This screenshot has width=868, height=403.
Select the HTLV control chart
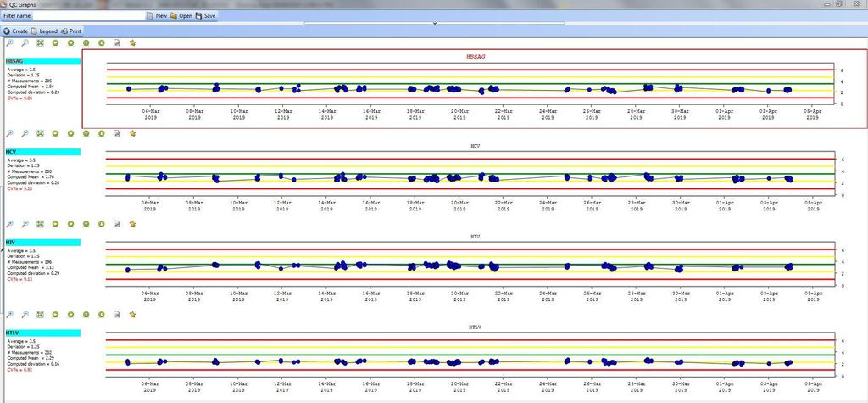pos(473,359)
